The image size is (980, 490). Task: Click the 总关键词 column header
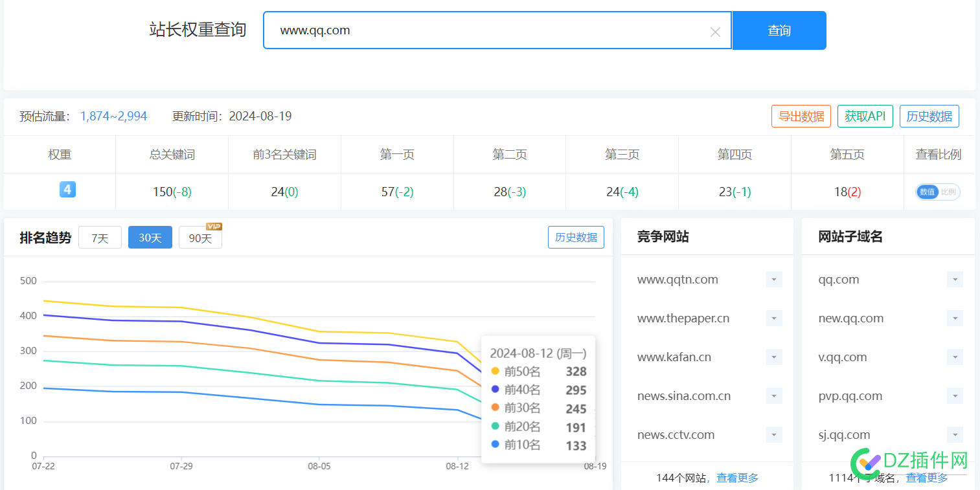point(172,155)
